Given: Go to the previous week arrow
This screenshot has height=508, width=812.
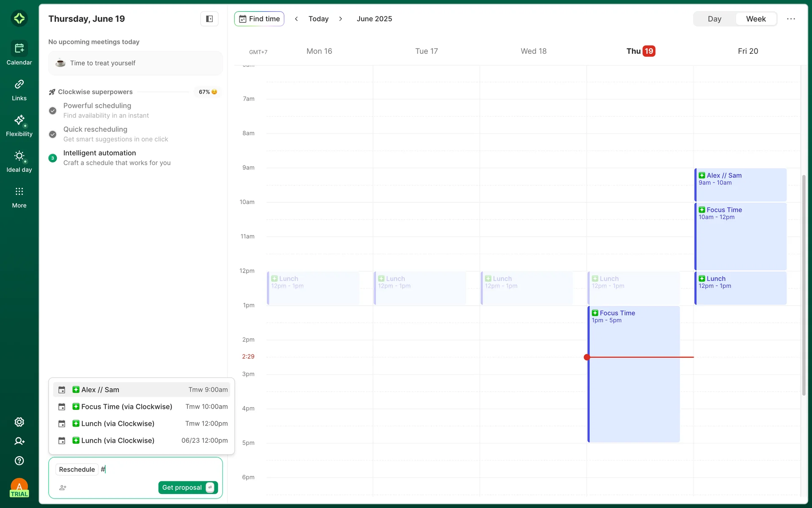Looking at the screenshot, I should coord(296,19).
